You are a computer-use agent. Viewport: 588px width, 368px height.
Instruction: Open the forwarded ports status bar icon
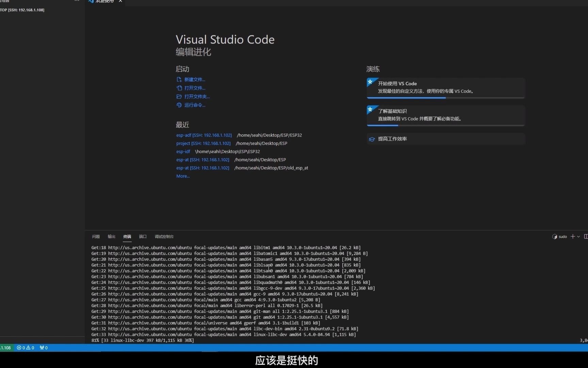point(43,348)
